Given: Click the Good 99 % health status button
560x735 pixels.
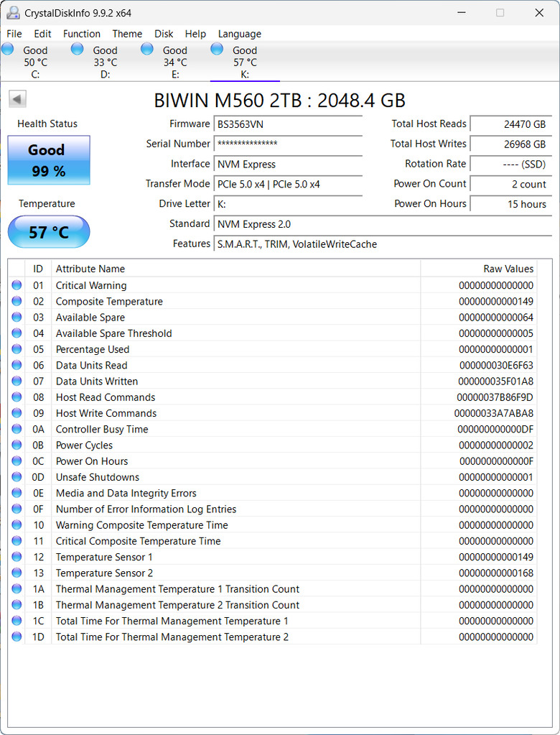Looking at the screenshot, I should coord(49,160).
